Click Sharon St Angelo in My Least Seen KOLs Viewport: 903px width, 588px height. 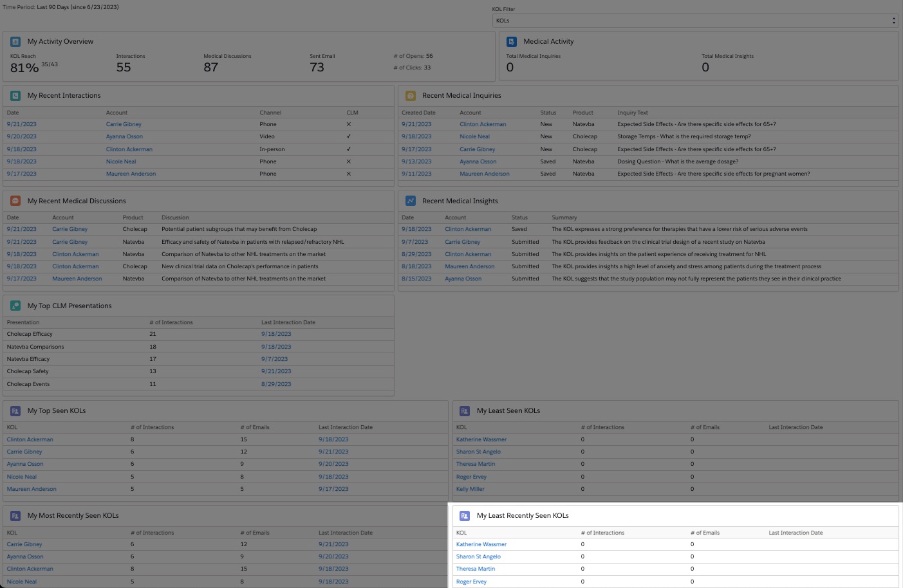pos(478,452)
